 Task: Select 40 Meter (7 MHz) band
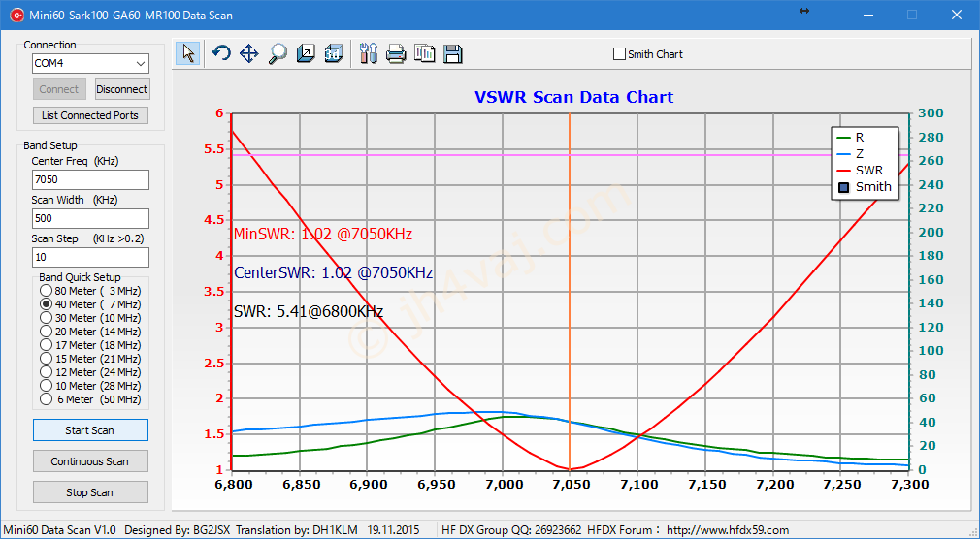90,304
